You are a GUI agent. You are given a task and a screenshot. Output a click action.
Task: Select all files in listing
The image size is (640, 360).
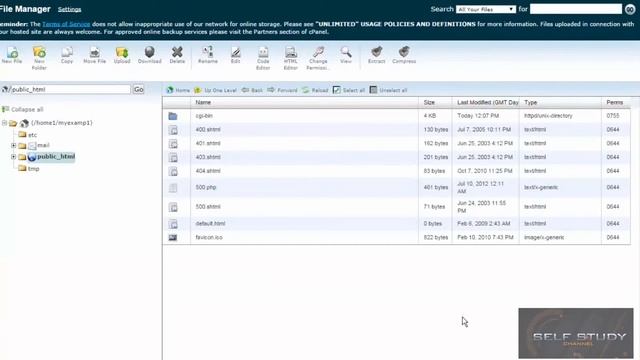[349, 90]
